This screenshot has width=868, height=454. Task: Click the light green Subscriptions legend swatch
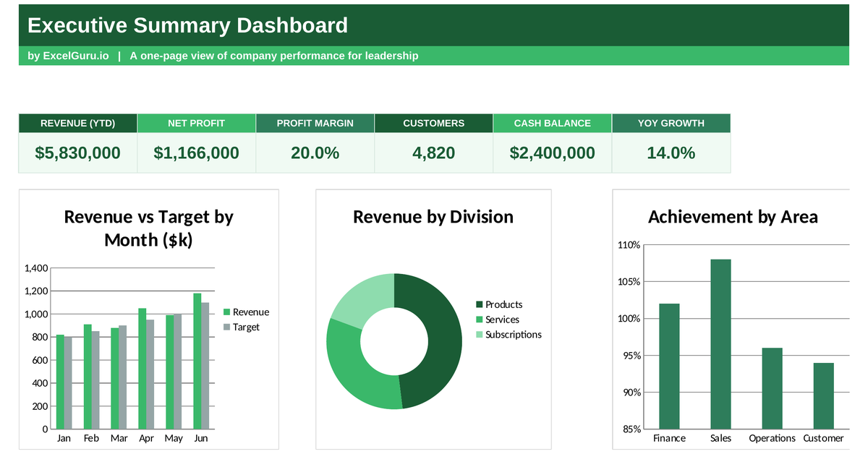click(x=479, y=335)
